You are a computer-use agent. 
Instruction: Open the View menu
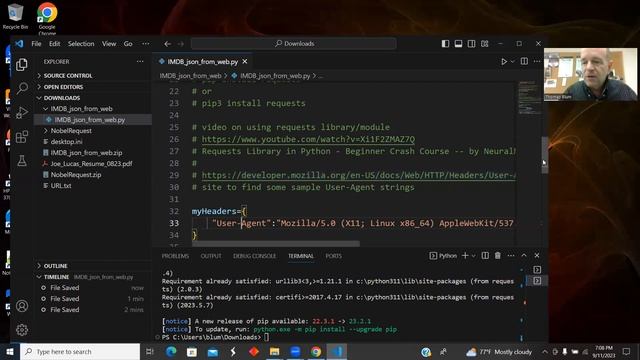(x=109, y=44)
